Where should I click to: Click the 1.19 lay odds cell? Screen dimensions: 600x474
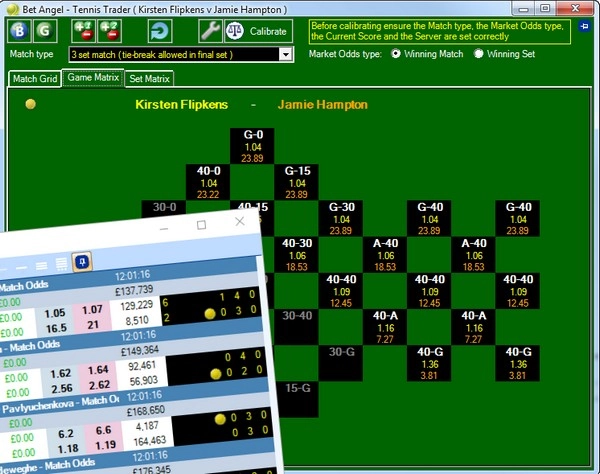click(x=105, y=445)
